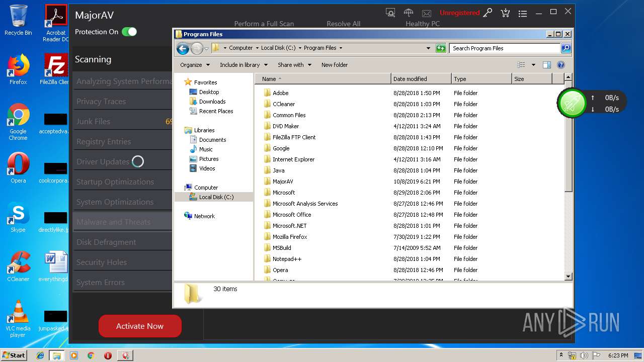Select the Opera desktop icon
This screenshot has height=362, width=644.
pos(18,168)
